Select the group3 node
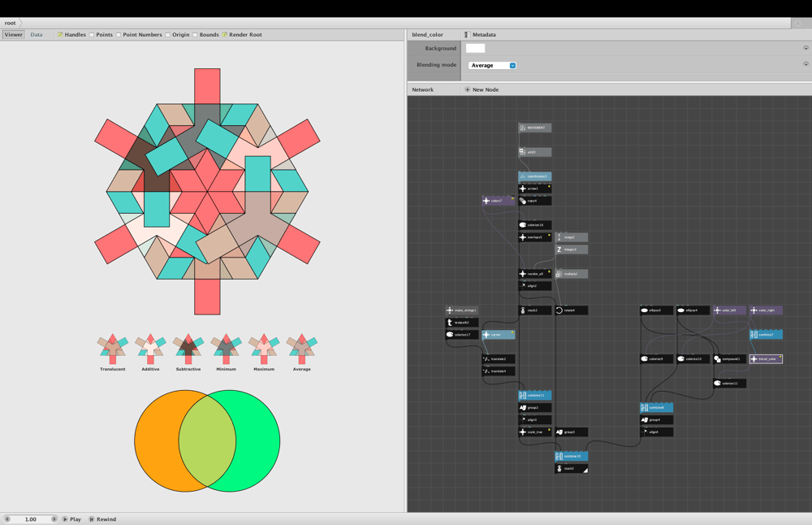The height and width of the screenshot is (525, 812). coord(571,432)
